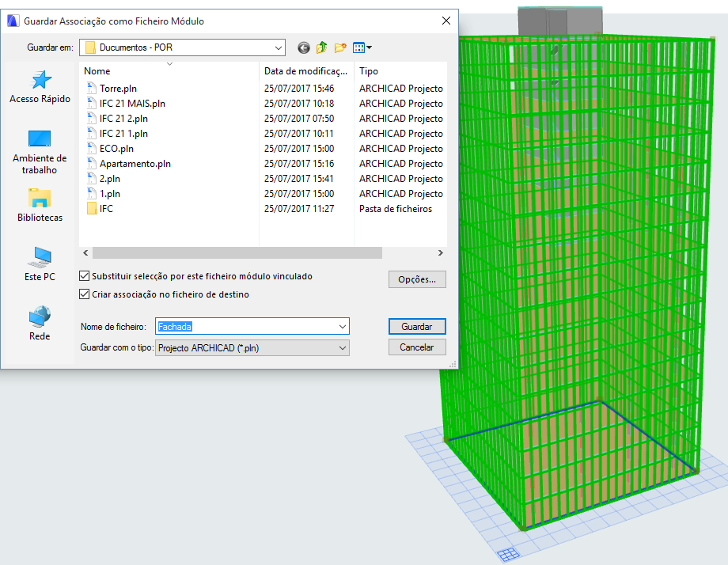Click the scroll left arrow
This screenshot has width=728, height=565.
pyautogui.click(x=85, y=252)
